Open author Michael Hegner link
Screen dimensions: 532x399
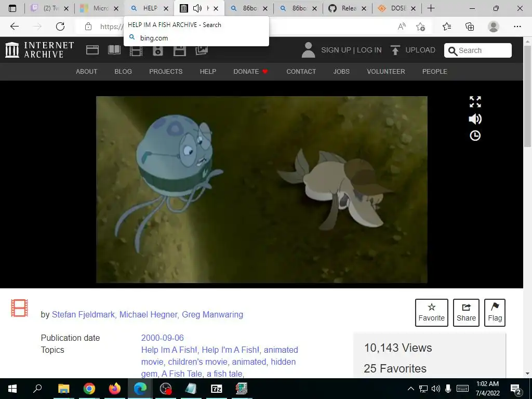[x=148, y=314]
